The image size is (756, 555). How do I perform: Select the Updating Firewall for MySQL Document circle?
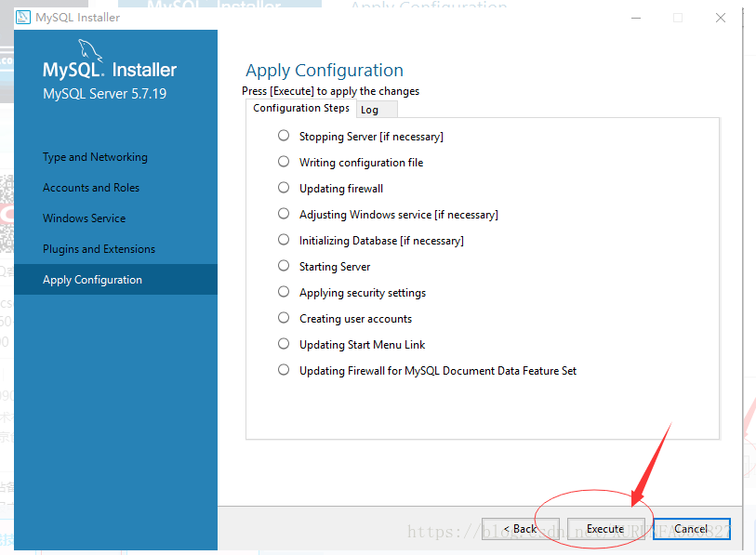pos(284,370)
